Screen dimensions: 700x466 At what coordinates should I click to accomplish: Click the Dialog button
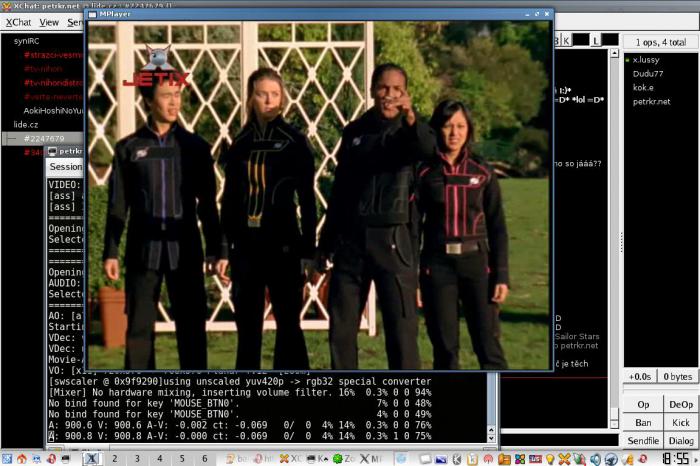point(681,441)
